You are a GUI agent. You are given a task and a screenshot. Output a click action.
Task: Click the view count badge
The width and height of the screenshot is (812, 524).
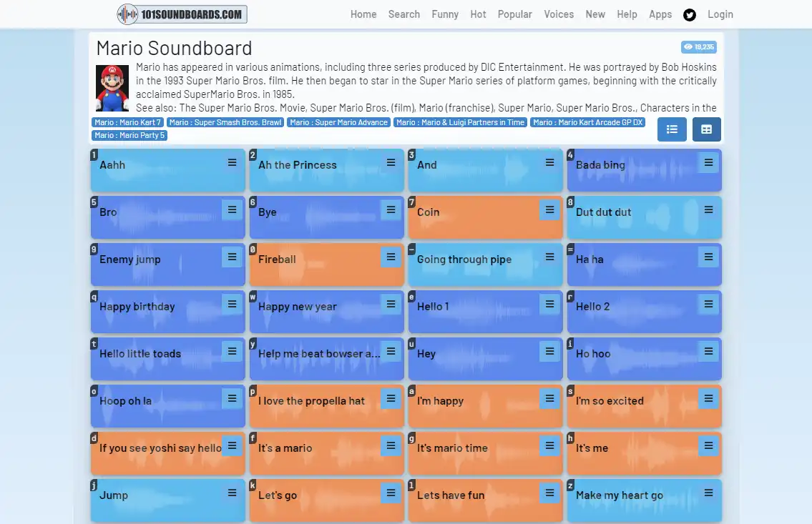click(698, 47)
